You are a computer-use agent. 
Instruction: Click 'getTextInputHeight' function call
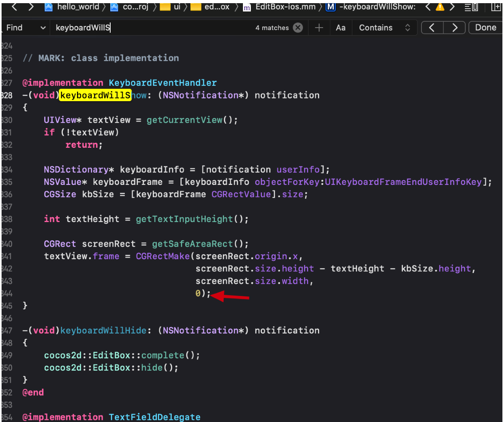click(x=184, y=219)
